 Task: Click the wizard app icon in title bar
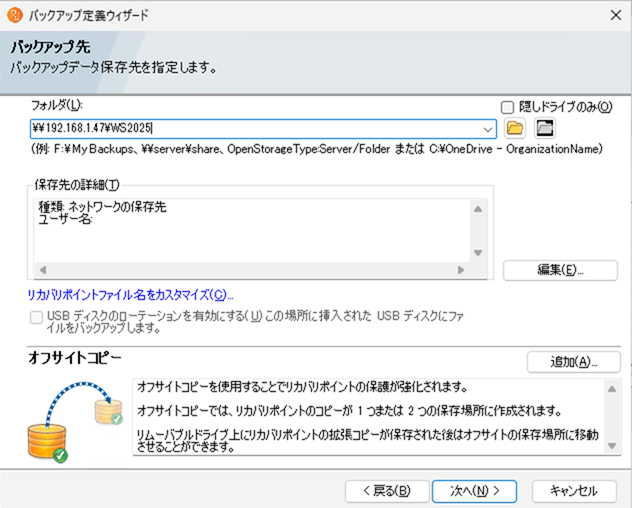click(15, 15)
